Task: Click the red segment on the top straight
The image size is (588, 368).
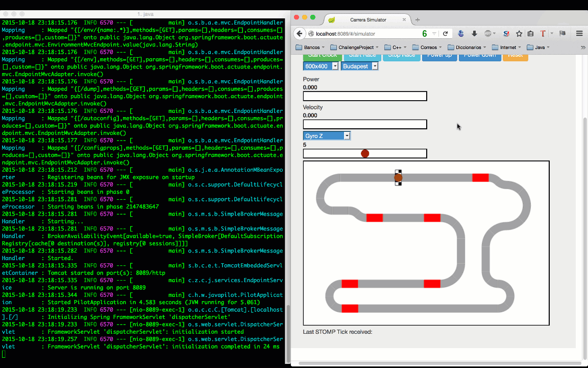Action: (x=480, y=178)
